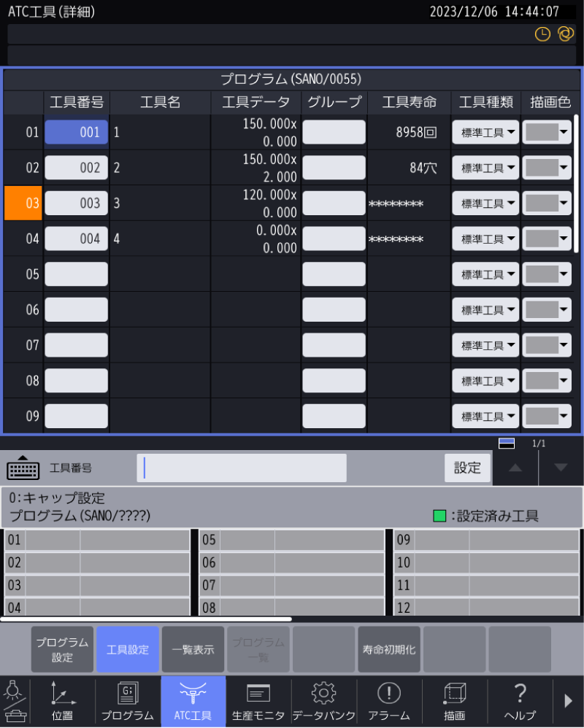Select the プログラム設定 soft key
The width and height of the screenshot is (584, 728).
point(61,648)
